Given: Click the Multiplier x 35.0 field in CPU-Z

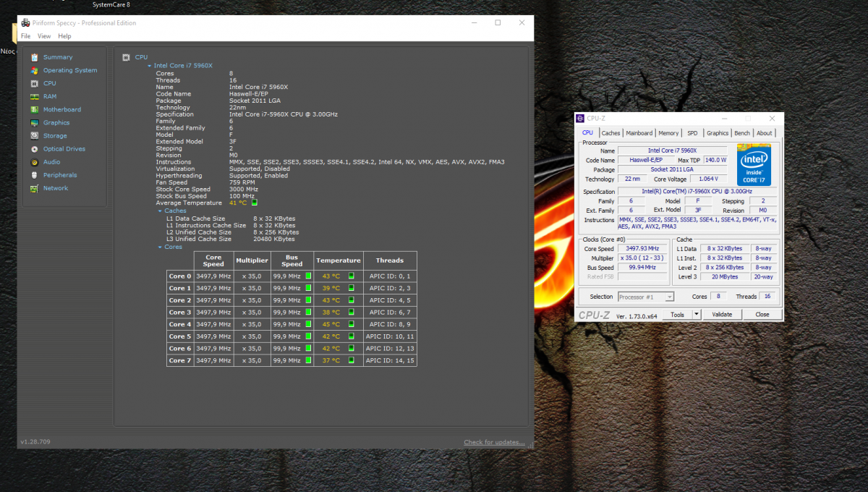Looking at the screenshot, I should click(643, 258).
